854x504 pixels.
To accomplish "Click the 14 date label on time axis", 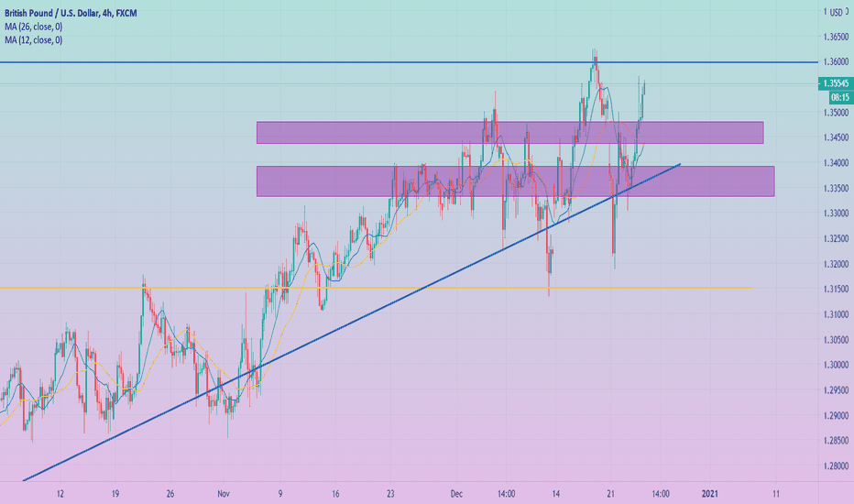I will (555, 494).
